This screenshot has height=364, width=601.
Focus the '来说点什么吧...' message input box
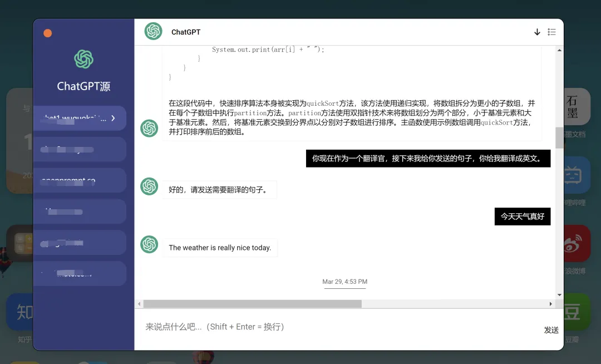coord(337,327)
